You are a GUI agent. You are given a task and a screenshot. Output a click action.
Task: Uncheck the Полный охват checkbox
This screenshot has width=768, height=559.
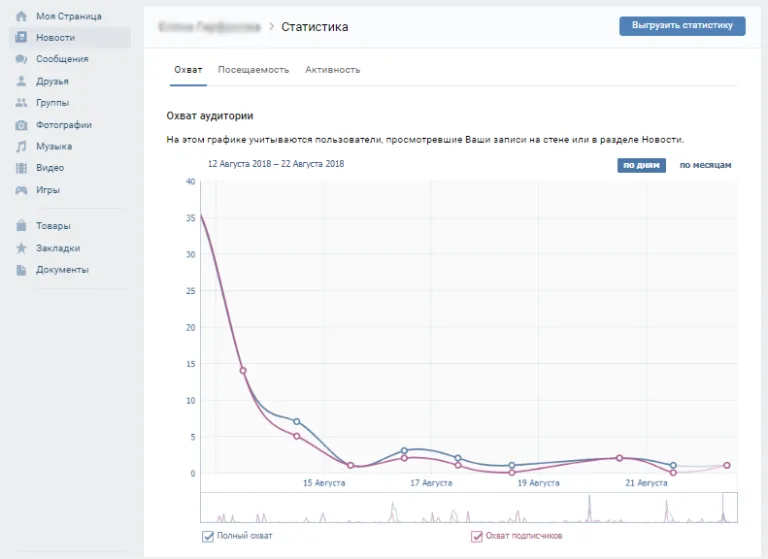(208, 536)
